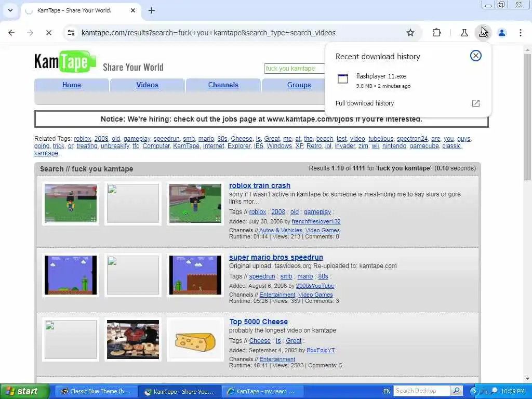Open the Chrome three-dot menu

(521, 33)
